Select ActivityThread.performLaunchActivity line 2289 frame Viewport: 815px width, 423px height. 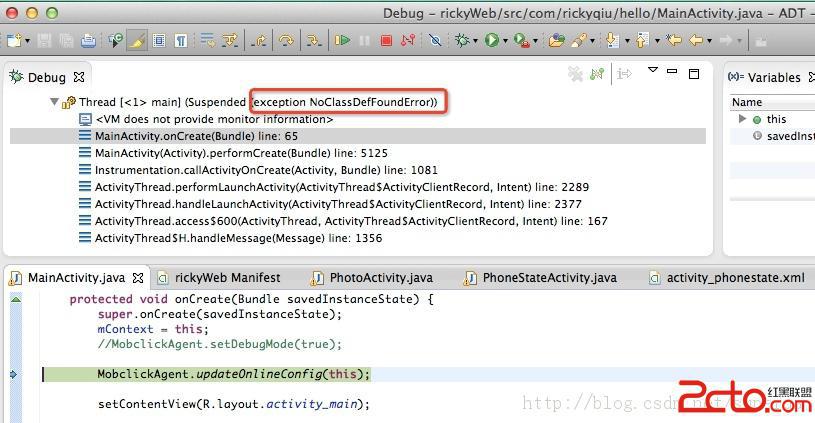coord(358,187)
